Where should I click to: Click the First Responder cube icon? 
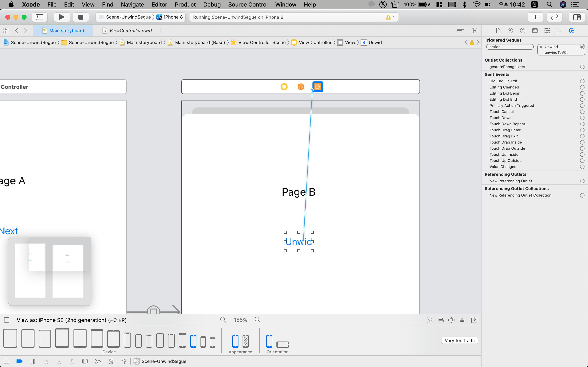coord(301,87)
